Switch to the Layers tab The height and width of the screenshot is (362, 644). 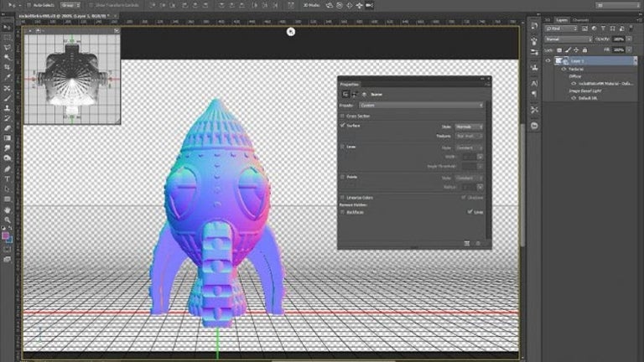561,20
